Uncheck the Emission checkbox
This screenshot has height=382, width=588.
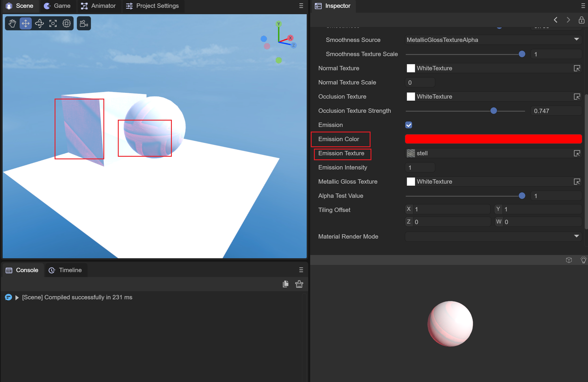pyautogui.click(x=409, y=125)
